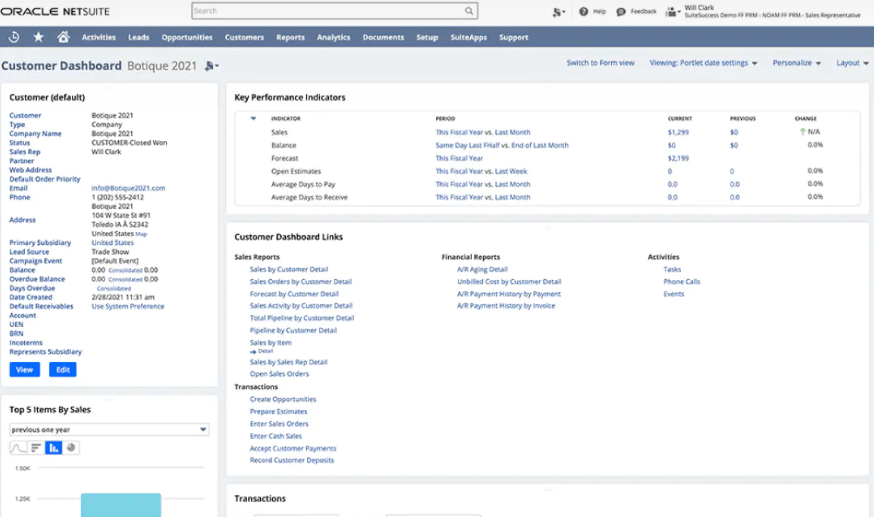
Task: Click Record Customer Deposits link
Action: pos(292,460)
